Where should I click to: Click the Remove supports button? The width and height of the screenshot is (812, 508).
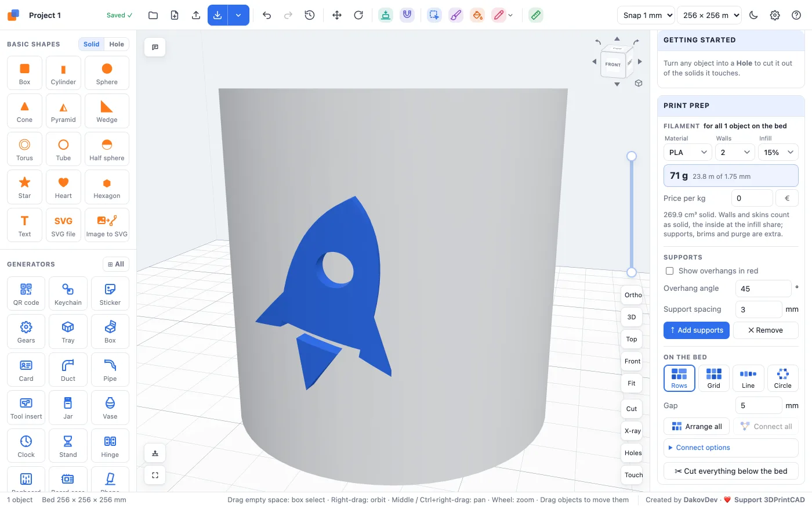[766, 330]
